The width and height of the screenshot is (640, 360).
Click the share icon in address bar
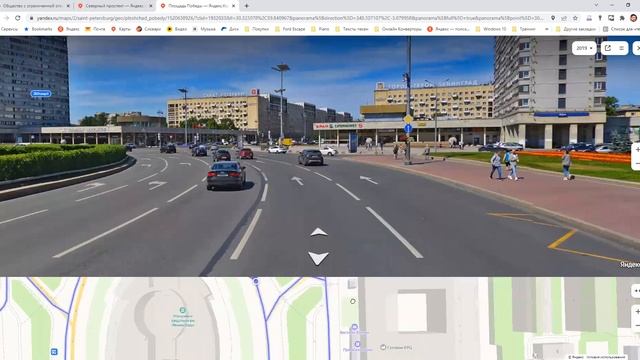click(x=564, y=18)
